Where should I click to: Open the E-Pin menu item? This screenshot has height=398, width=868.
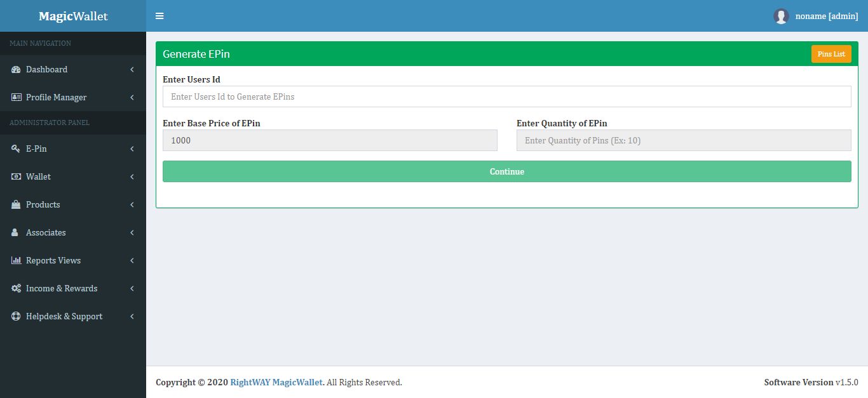(73, 149)
